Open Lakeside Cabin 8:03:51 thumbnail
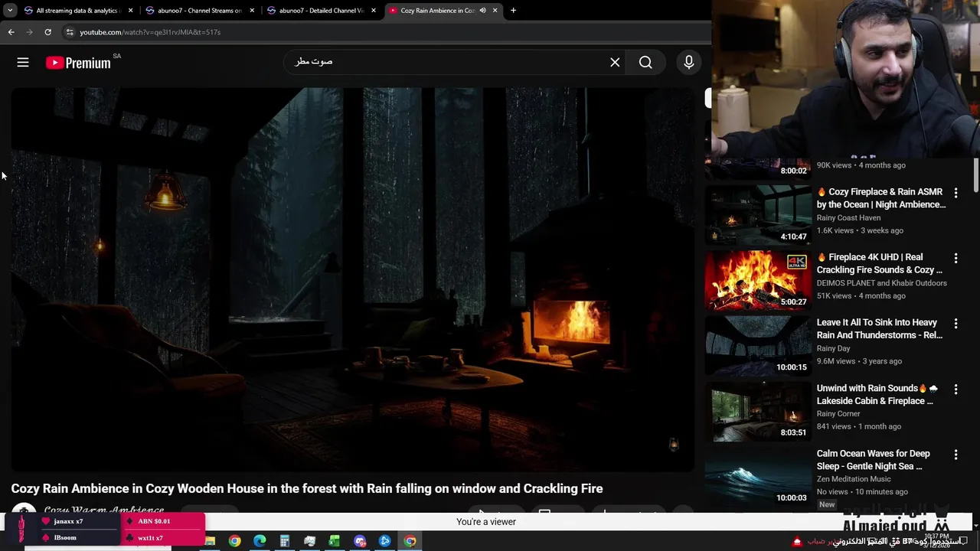The height and width of the screenshot is (551, 980). 758,411
